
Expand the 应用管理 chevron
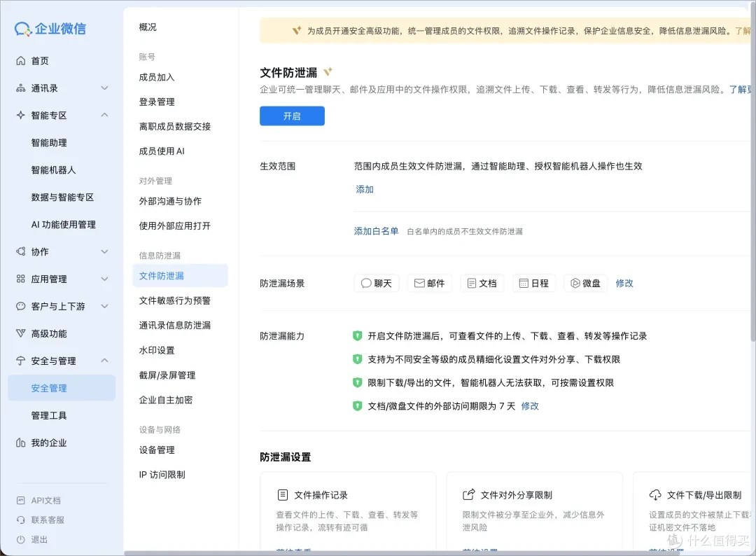pos(104,279)
